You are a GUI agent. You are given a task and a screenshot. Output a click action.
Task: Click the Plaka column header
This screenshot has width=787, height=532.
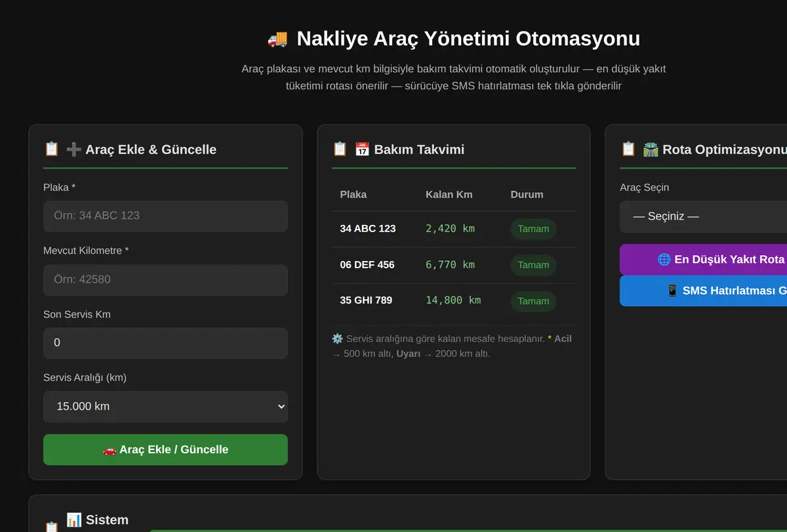[x=353, y=194]
